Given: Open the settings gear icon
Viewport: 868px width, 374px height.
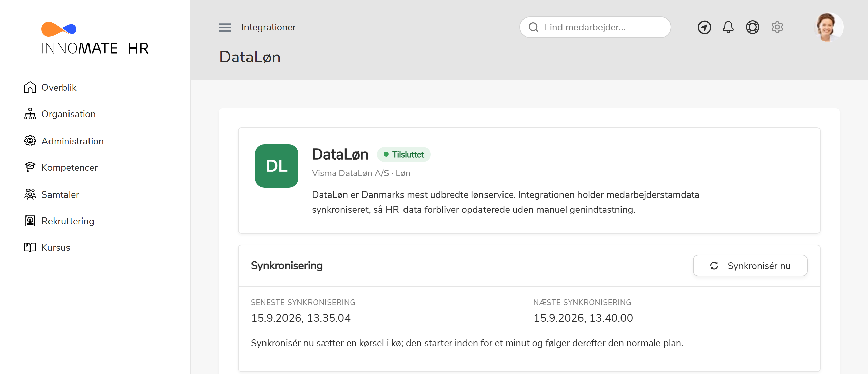Looking at the screenshot, I should [777, 27].
